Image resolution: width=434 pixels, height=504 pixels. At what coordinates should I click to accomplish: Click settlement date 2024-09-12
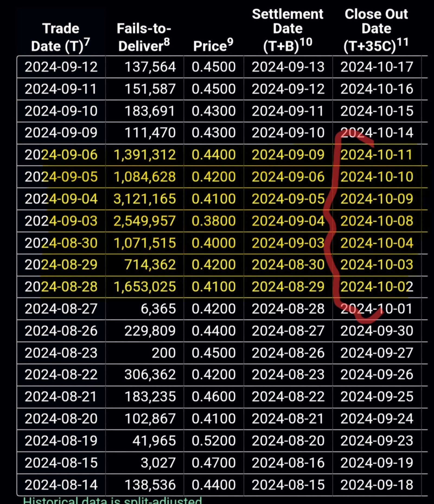pyautogui.click(x=288, y=89)
